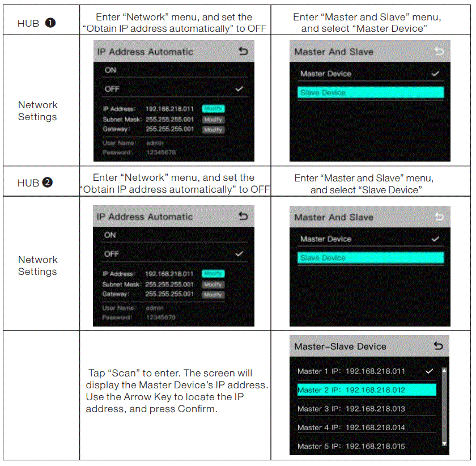This screenshot has height=466, width=476.
Task: Select highlighted Master 2 IP 192.168.218.012 row
Action: tap(367, 390)
